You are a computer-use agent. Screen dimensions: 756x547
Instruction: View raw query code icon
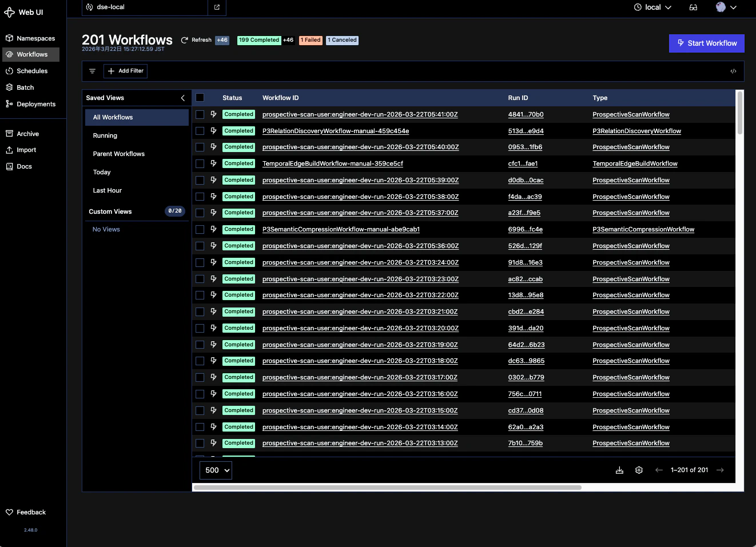coord(733,71)
